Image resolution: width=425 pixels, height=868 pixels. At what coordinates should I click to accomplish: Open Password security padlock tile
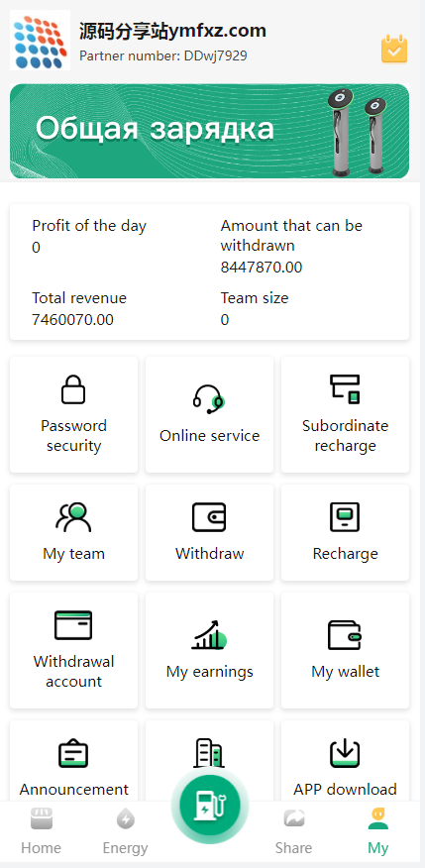[73, 414]
